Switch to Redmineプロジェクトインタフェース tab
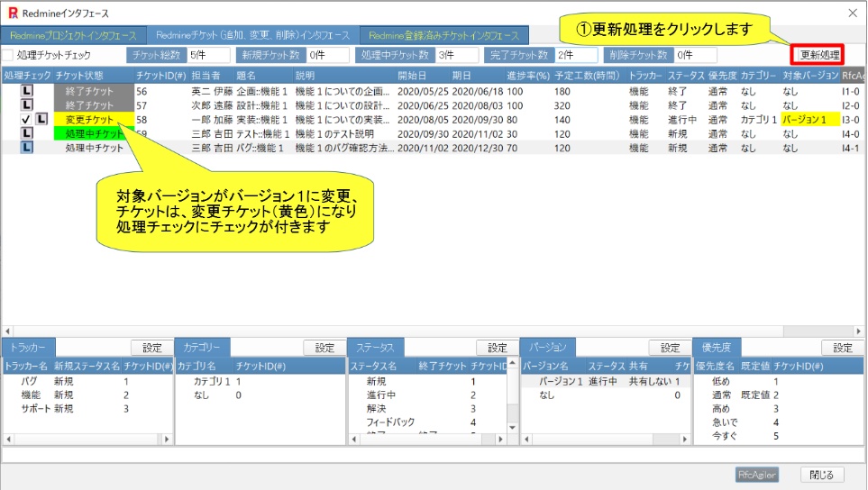868x490 pixels. [73, 35]
